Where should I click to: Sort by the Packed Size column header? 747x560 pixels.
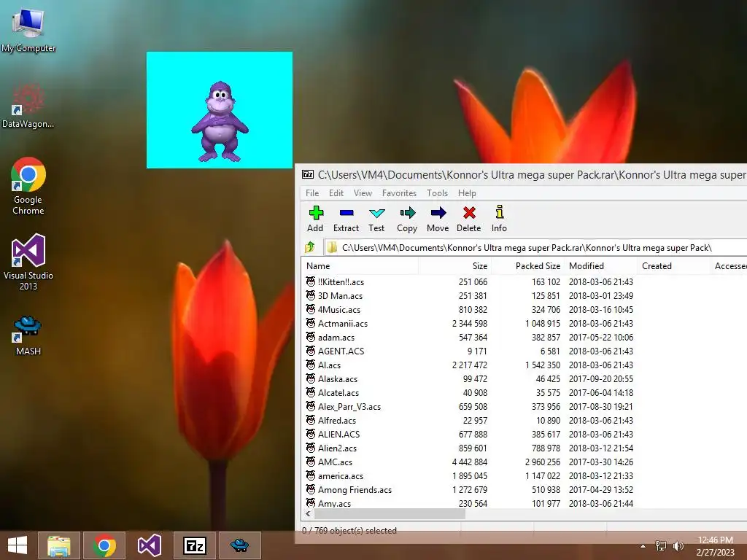[x=527, y=265]
